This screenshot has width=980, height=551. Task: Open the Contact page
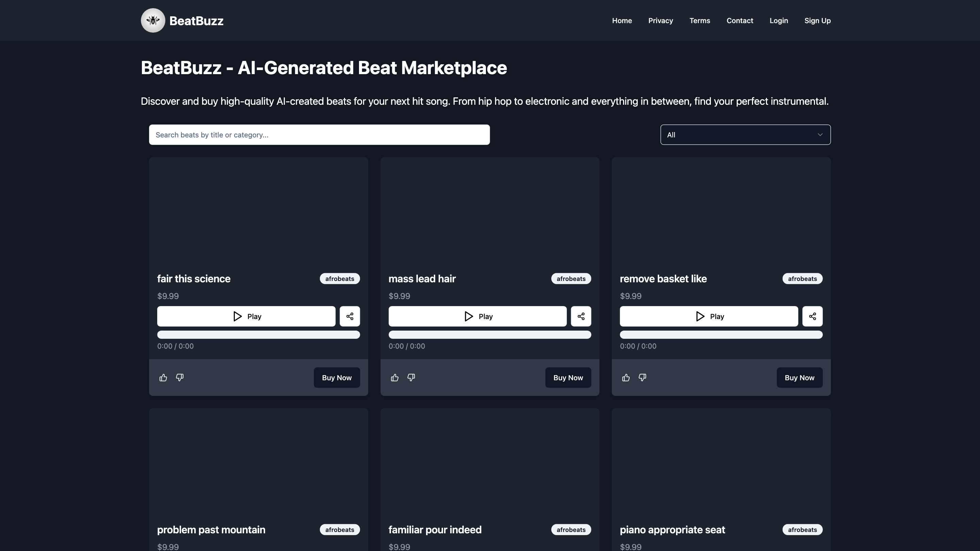pyautogui.click(x=739, y=20)
